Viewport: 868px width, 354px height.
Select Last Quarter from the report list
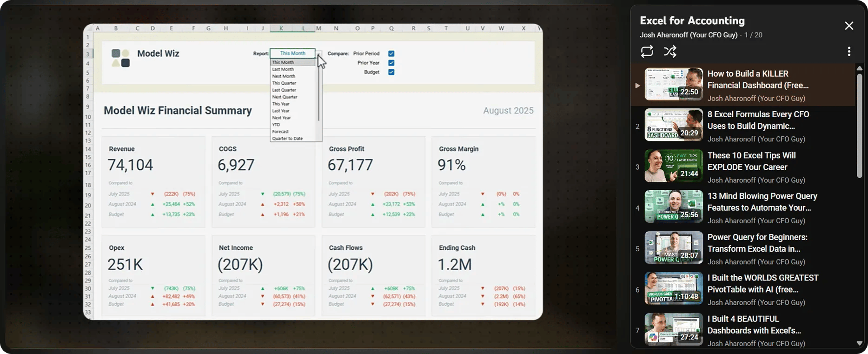pos(284,90)
